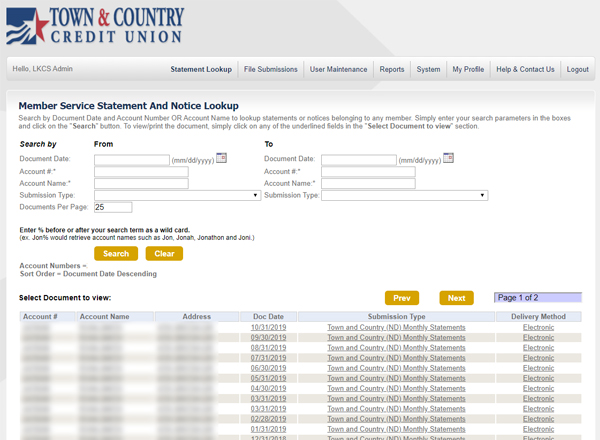Click the Clear button

click(x=164, y=254)
